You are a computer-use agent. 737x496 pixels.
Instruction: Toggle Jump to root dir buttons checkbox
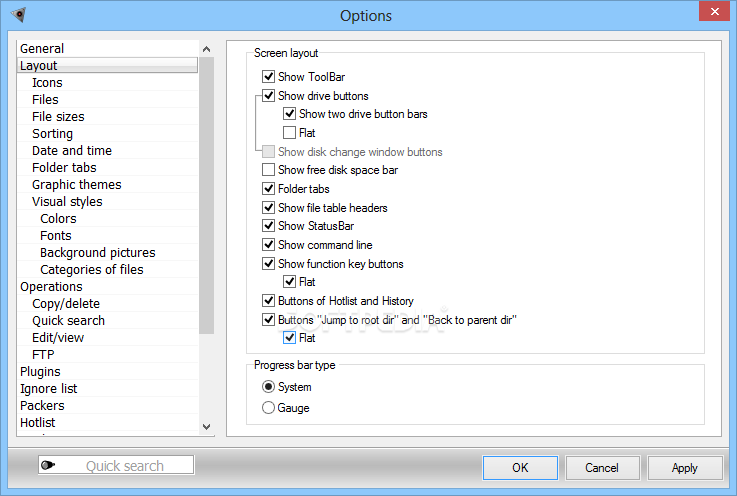point(268,320)
